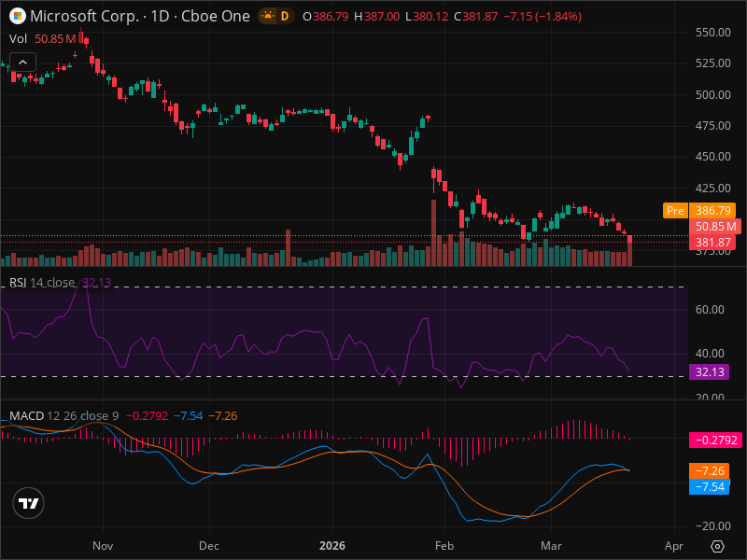Click the MACD histogram −0.2792 axis label
747x560 pixels.
715,440
